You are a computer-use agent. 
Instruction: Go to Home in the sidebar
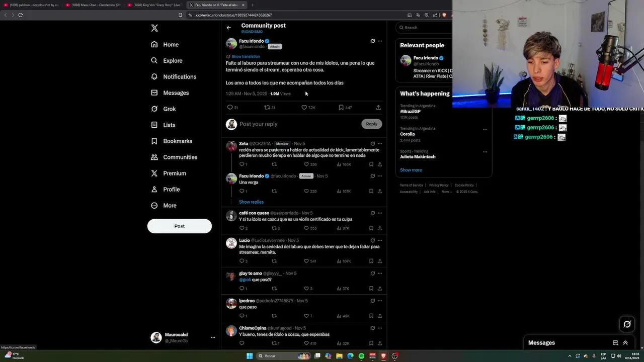point(165,44)
